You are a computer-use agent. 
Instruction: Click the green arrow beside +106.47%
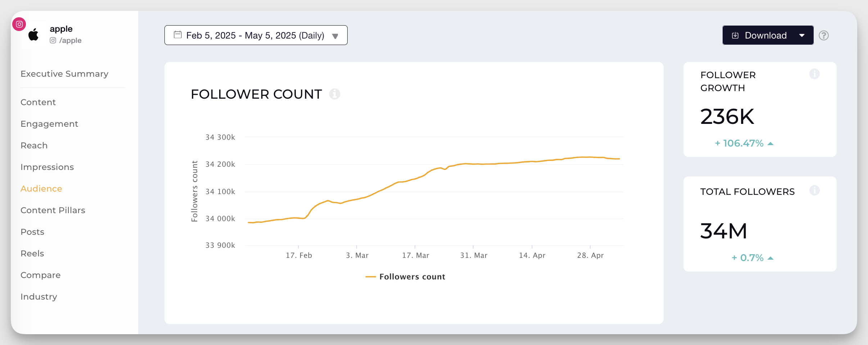[770, 143]
